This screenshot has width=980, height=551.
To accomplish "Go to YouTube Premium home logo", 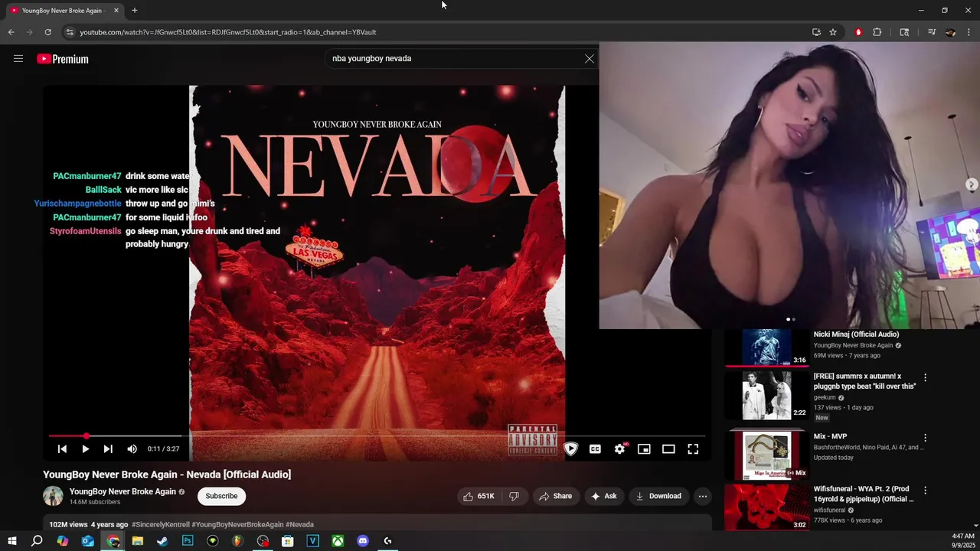I will [x=63, y=59].
